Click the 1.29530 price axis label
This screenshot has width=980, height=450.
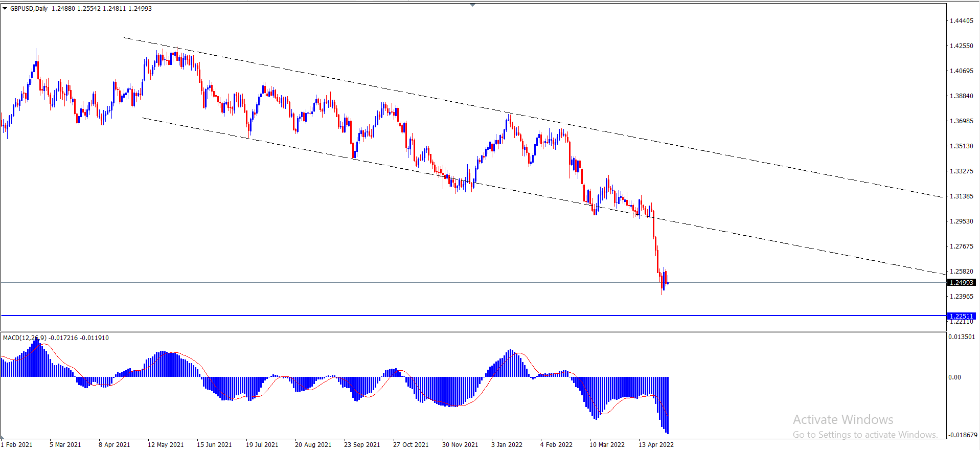tap(962, 221)
